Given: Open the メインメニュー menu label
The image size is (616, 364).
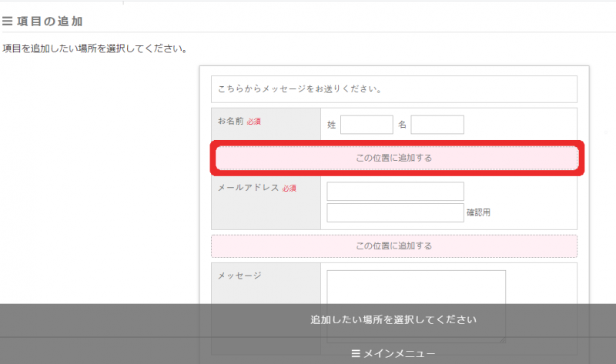Looking at the screenshot, I should tap(399, 354).
